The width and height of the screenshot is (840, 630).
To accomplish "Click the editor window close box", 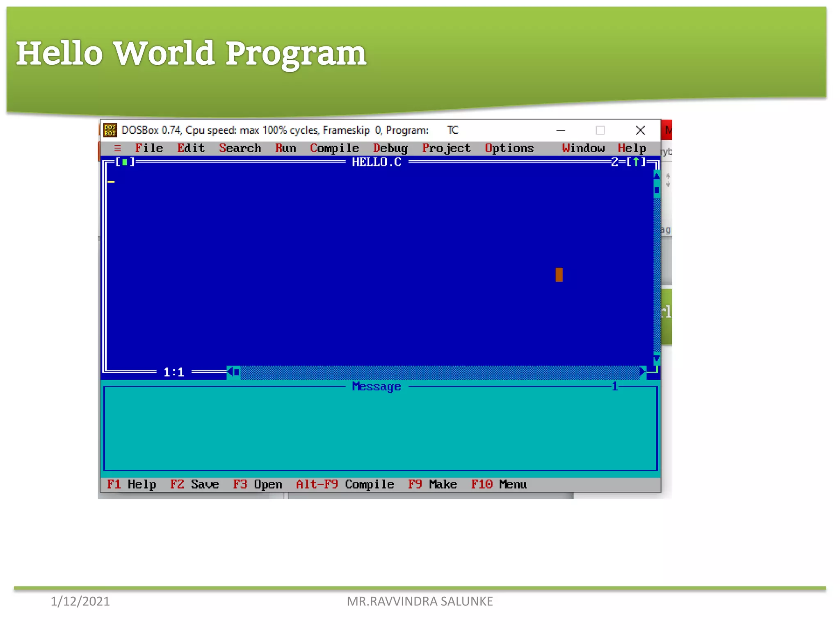I will tap(125, 162).
